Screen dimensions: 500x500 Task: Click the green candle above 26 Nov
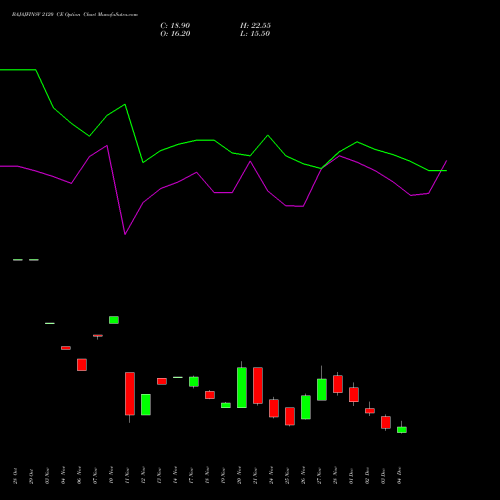tap(306, 407)
